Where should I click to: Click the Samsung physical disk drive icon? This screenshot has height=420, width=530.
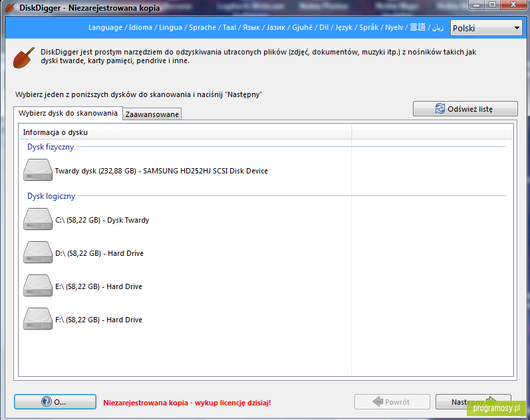click(38, 170)
